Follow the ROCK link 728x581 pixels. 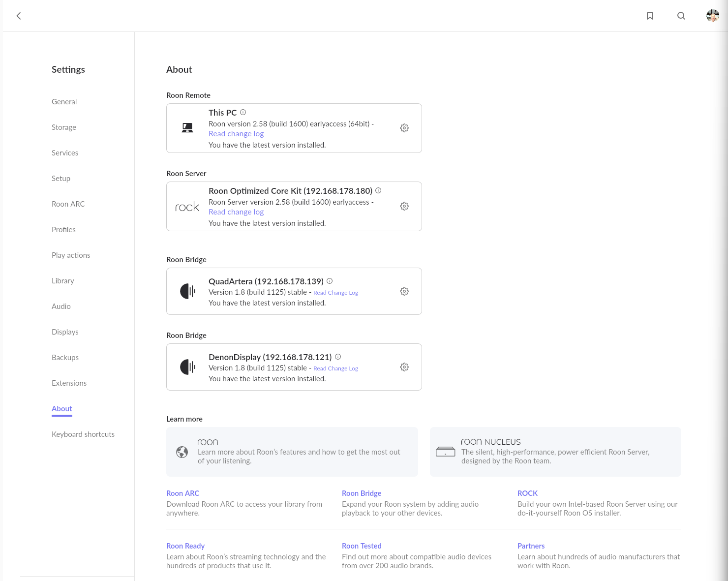527,493
